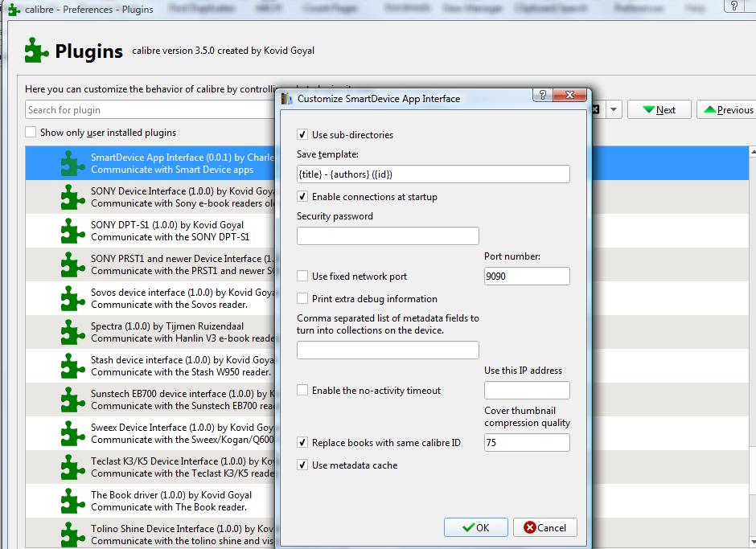The width and height of the screenshot is (756, 549).
Task: Click the Spectra plugin puzzle icon
Action: click(73, 332)
